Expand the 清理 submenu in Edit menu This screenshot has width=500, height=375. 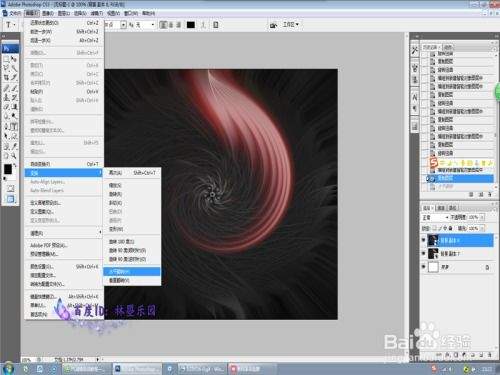[x=63, y=233]
